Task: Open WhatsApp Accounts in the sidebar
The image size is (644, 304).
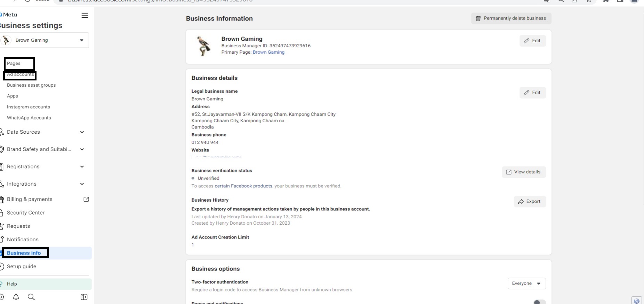Action: (29, 118)
